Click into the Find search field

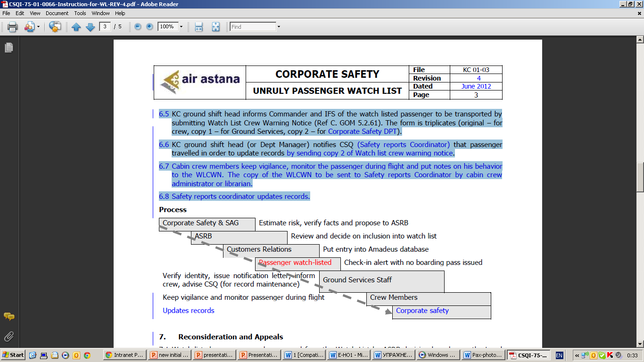(x=253, y=26)
